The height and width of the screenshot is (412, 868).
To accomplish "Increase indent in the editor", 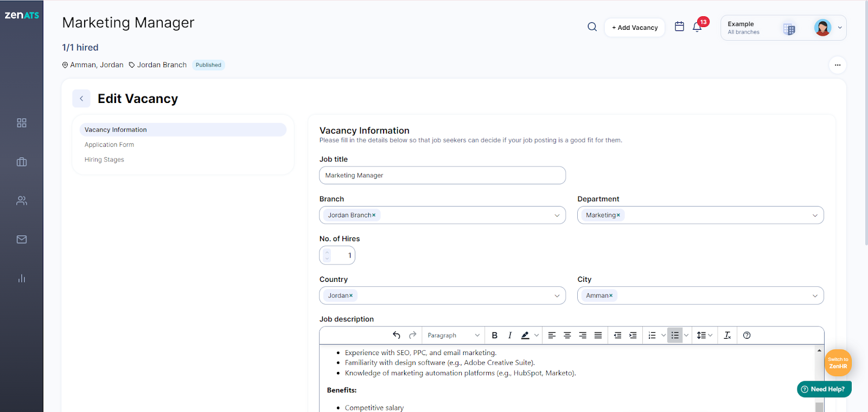I will coord(633,335).
